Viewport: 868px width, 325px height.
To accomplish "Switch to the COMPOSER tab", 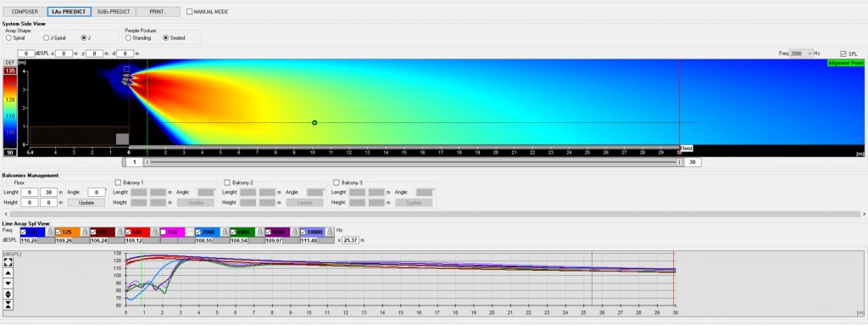I will click(25, 12).
